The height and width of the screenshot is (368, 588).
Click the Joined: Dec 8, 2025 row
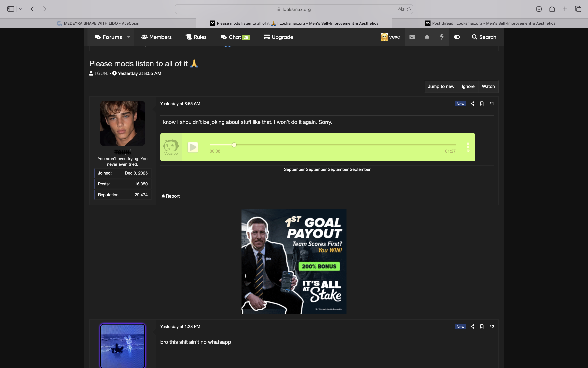122,173
